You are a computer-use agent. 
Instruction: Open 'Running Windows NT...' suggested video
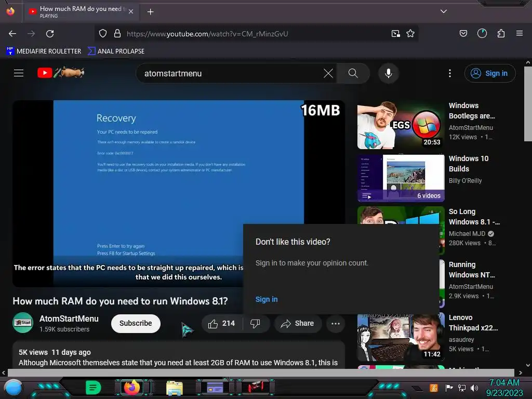(x=472, y=270)
